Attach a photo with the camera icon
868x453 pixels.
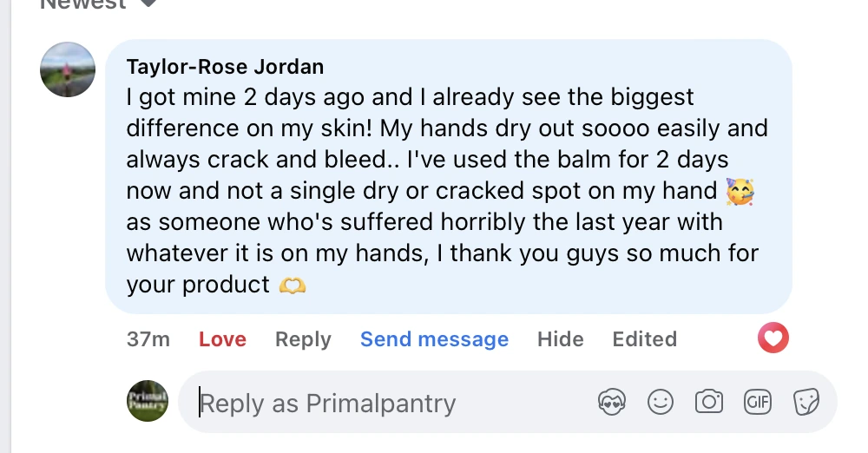pos(709,402)
